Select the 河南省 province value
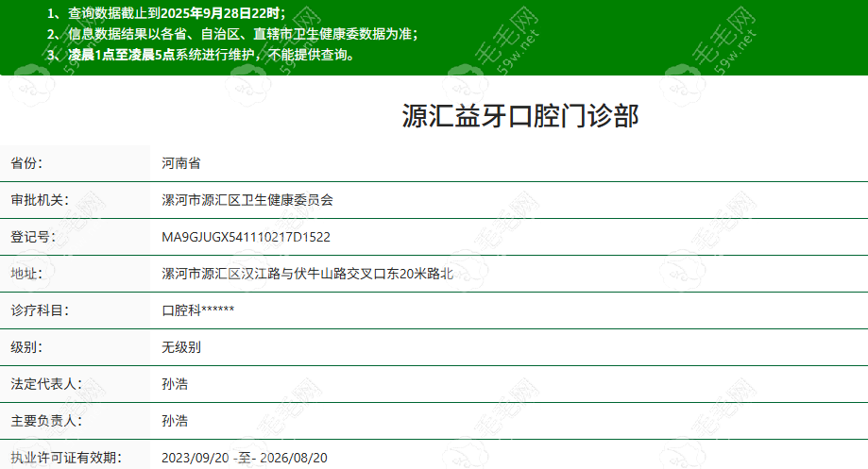The height and width of the screenshot is (469, 868). [181, 163]
